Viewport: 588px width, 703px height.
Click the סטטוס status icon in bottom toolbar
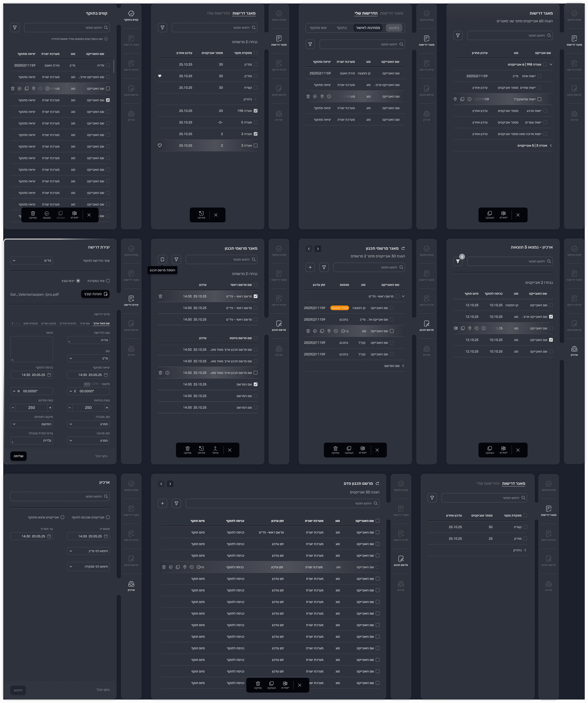tap(47, 215)
